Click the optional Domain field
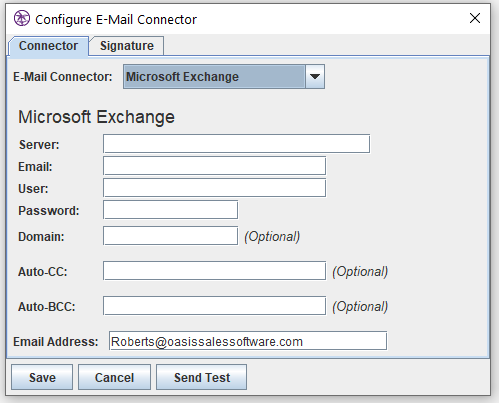The height and width of the screenshot is (403, 499). point(170,236)
